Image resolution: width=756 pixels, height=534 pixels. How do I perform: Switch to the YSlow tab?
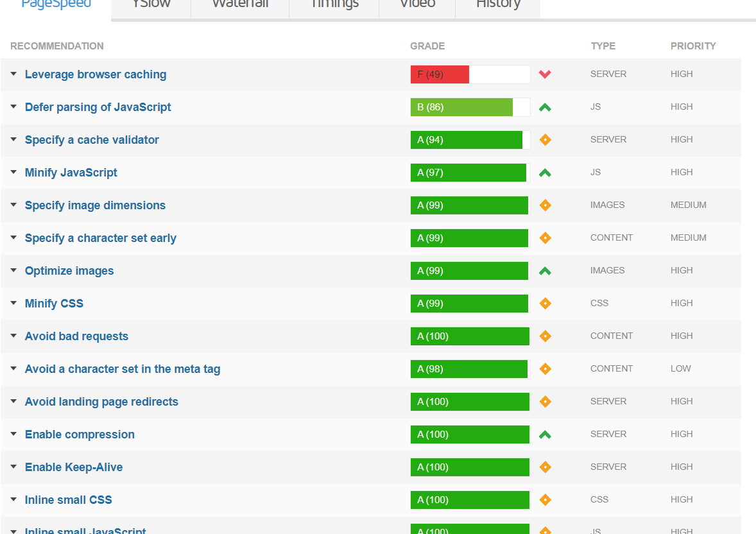click(x=150, y=5)
